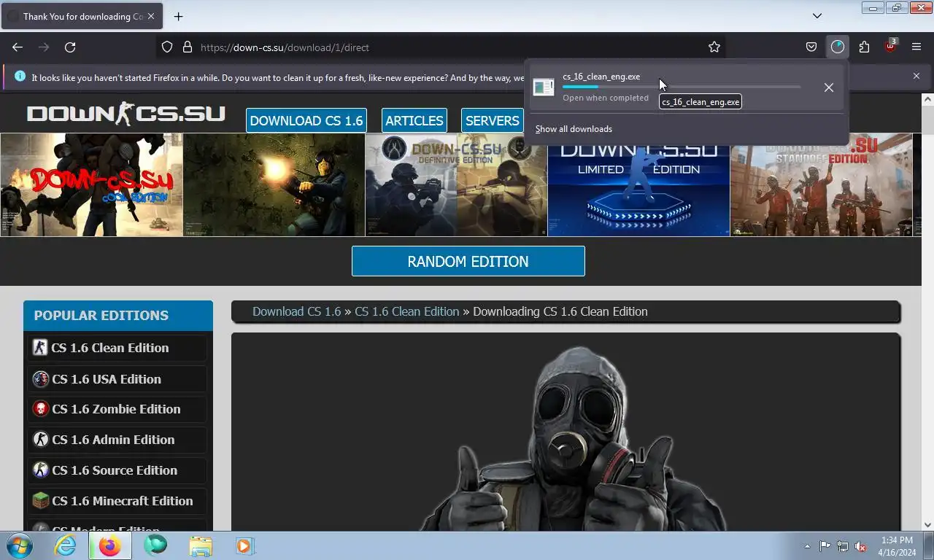Open Firefox hamburger application menu
Image resolution: width=934 pixels, height=560 pixels.
(916, 47)
